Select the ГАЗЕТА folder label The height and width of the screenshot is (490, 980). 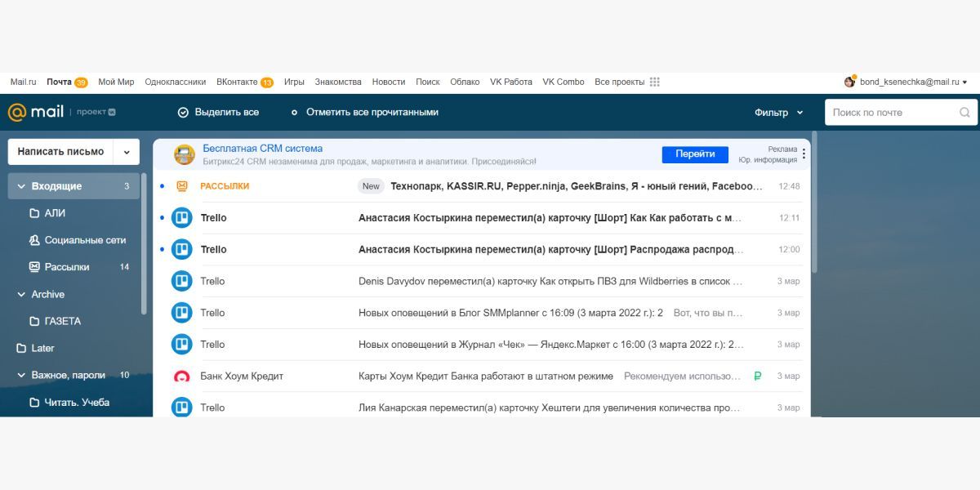click(63, 321)
